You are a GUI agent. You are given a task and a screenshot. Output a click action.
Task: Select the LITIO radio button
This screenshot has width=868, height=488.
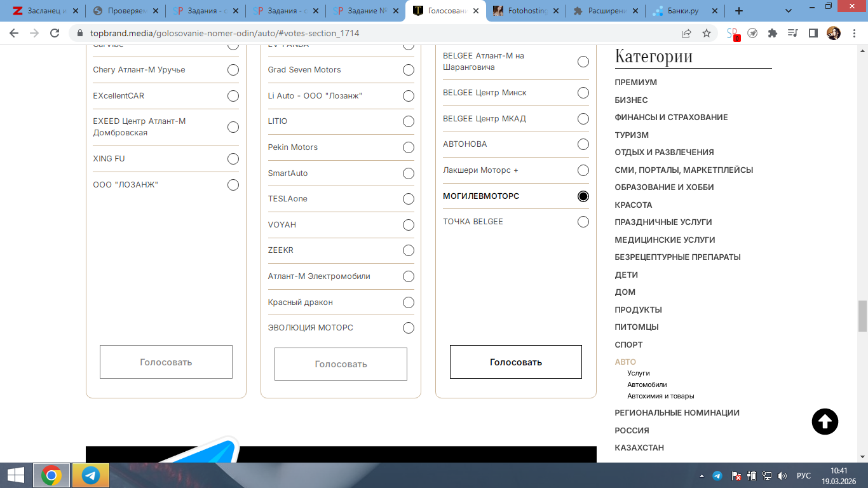(x=409, y=121)
